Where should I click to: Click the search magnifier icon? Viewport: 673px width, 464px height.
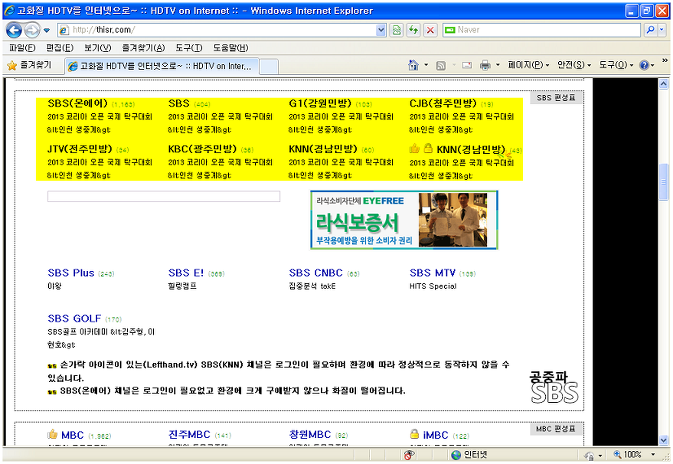click(650, 30)
